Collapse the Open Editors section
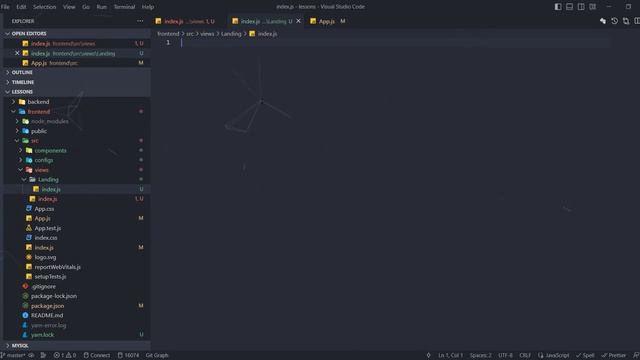 coord(77,33)
